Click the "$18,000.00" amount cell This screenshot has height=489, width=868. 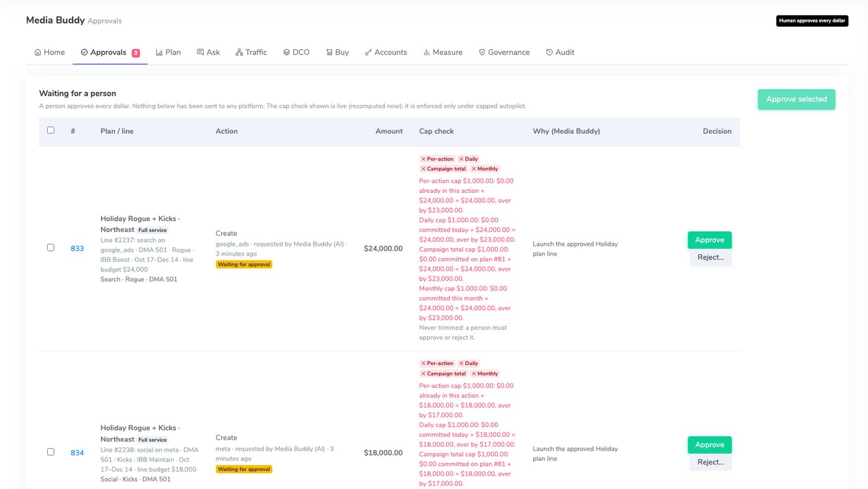click(383, 453)
